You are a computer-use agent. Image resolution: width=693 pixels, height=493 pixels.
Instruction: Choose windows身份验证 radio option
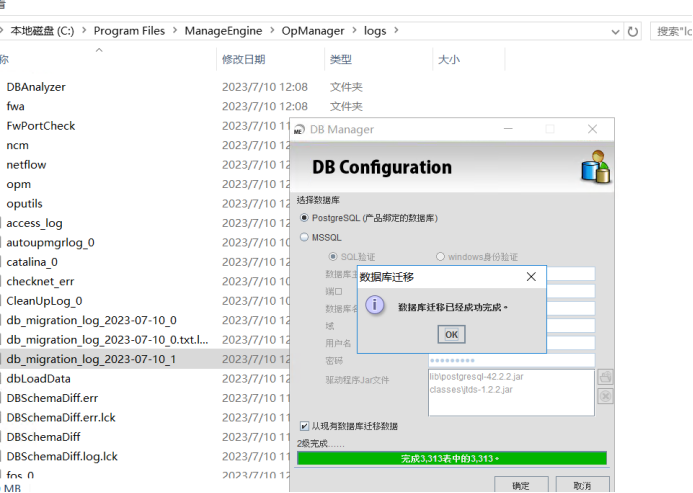coord(440,256)
